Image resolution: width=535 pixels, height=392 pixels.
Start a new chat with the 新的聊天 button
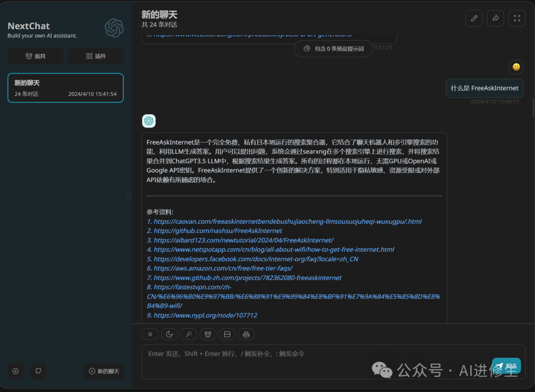point(104,371)
